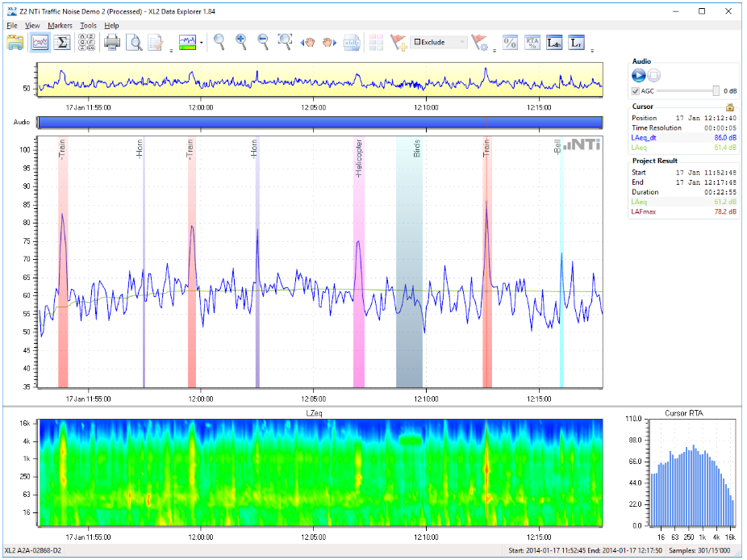
Task: Toggle the cursor lock padlock icon
Action: pos(730,107)
